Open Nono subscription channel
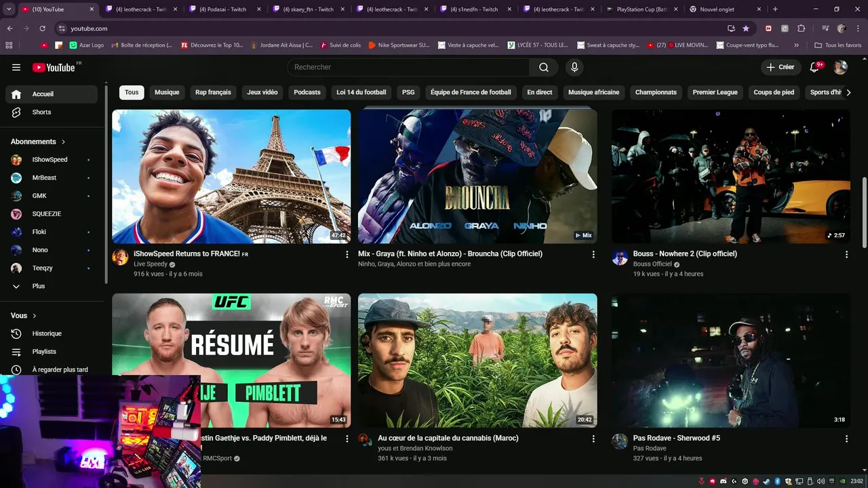868x488 pixels. [52, 250]
